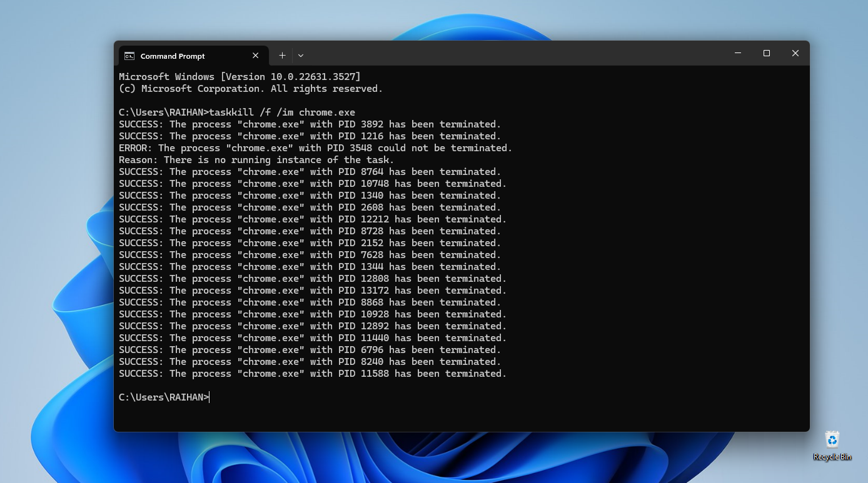Viewport: 868px width, 483px height.
Task: Minimize the Command Prompt window
Action: [738, 53]
